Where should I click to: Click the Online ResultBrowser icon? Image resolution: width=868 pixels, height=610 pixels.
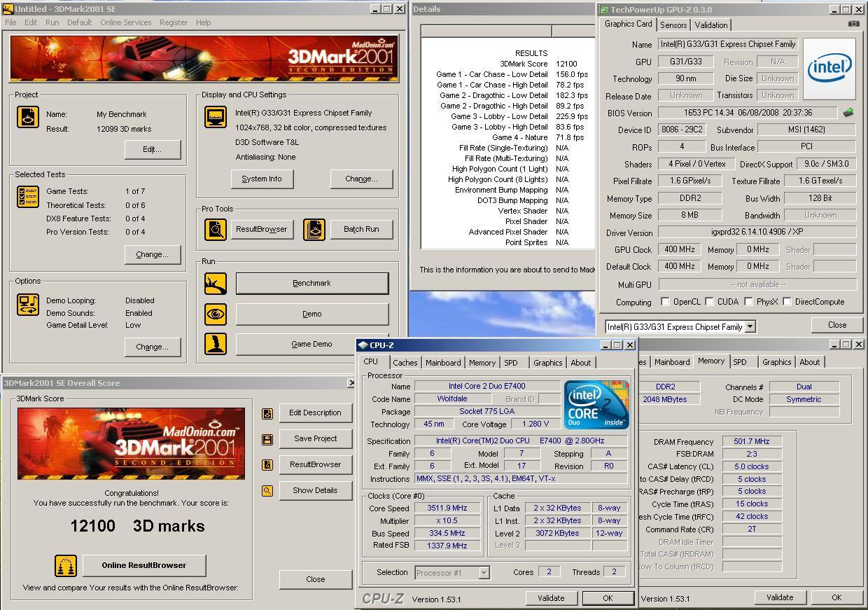click(66, 566)
